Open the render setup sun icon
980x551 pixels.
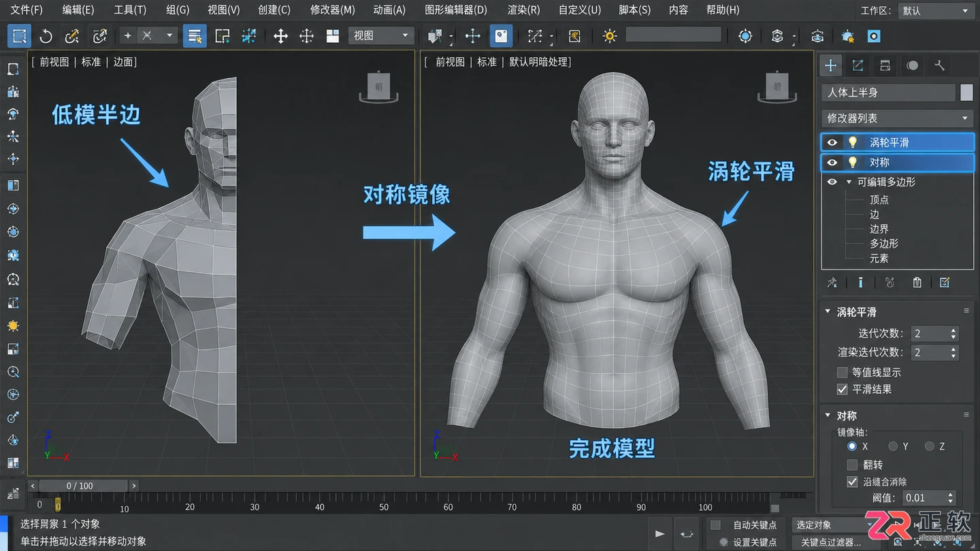[610, 36]
